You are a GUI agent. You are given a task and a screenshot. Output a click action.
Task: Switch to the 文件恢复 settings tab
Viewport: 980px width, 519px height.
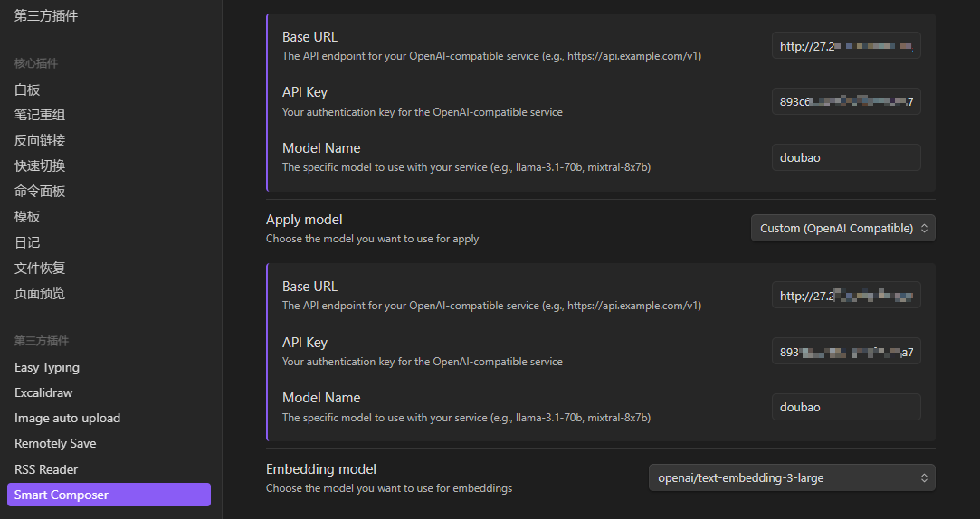[x=40, y=268]
